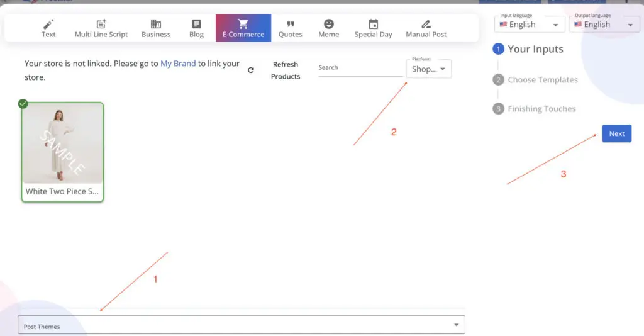The width and height of the screenshot is (644, 336).
Task: Select the Special Day tab
Action: point(374,28)
